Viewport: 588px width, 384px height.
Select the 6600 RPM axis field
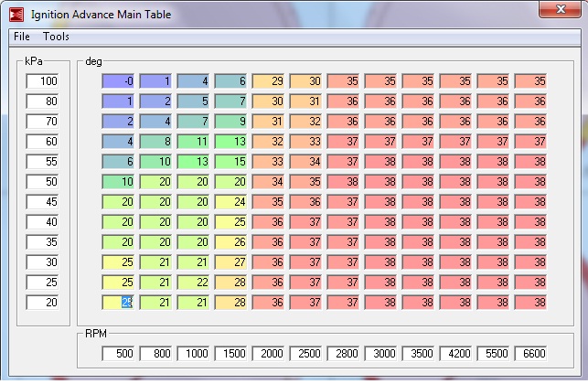[x=530, y=353]
